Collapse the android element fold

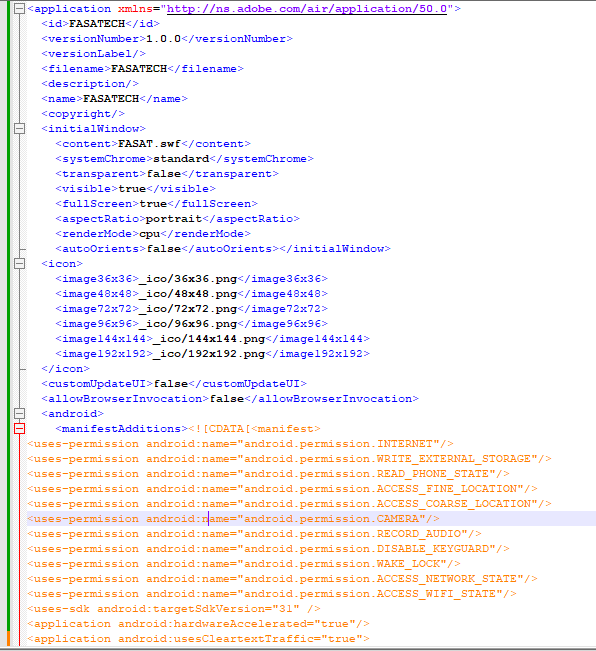pos(19,414)
